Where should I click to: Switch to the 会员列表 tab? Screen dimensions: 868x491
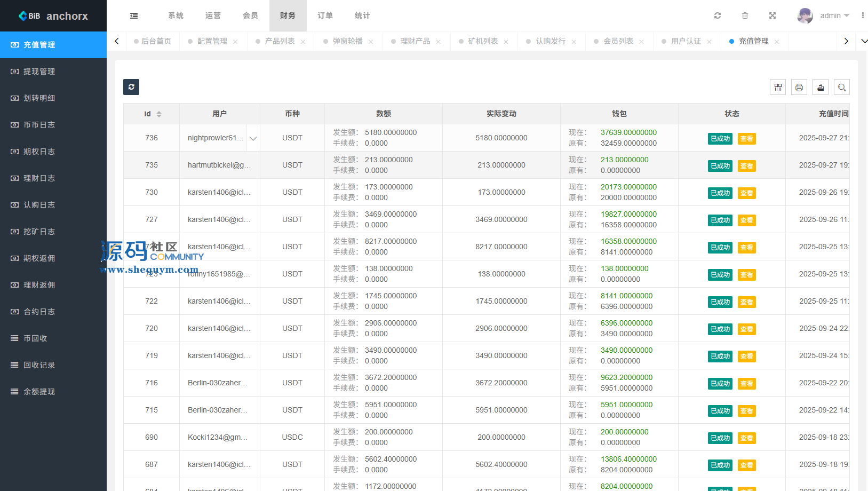click(x=618, y=41)
